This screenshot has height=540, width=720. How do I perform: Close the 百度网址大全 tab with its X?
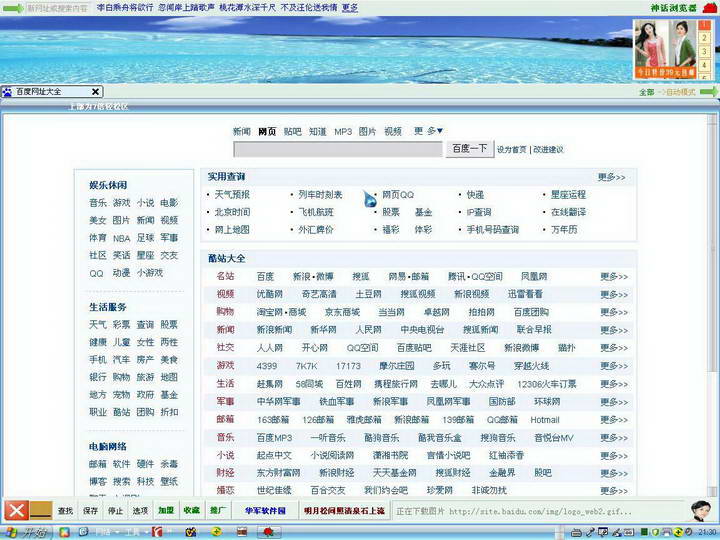click(96, 92)
